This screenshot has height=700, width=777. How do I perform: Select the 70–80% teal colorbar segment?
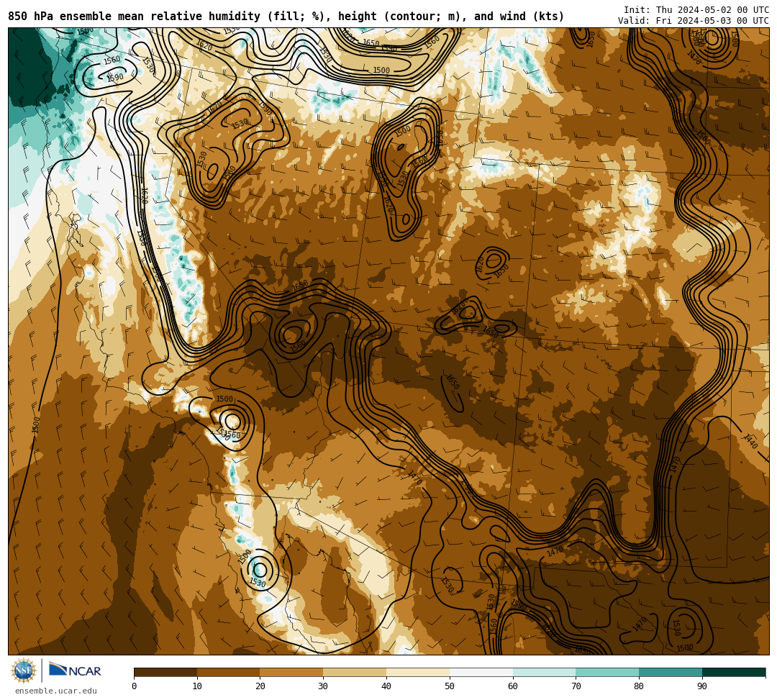click(x=607, y=672)
